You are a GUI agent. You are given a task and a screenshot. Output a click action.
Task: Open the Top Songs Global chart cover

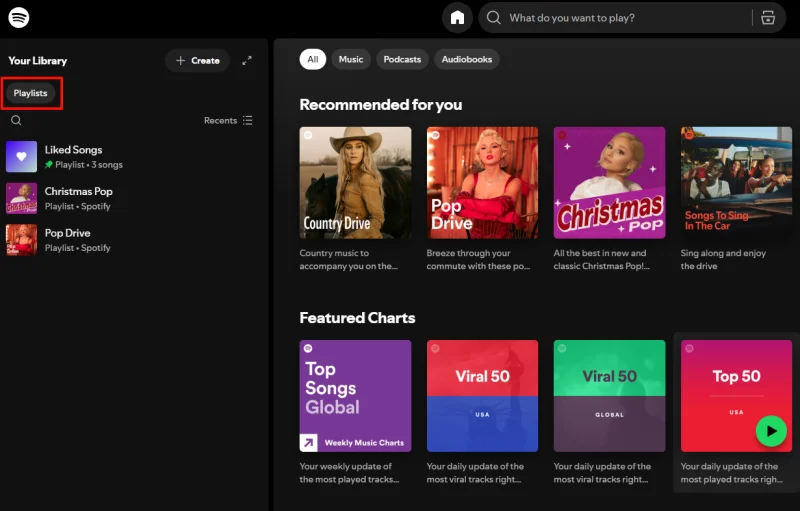[355, 396]
